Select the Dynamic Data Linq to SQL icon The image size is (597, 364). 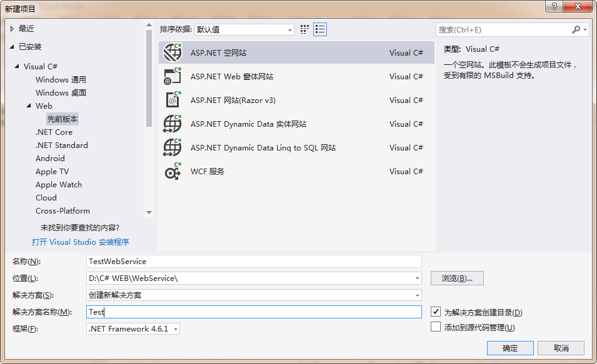(x=173, y=147)
